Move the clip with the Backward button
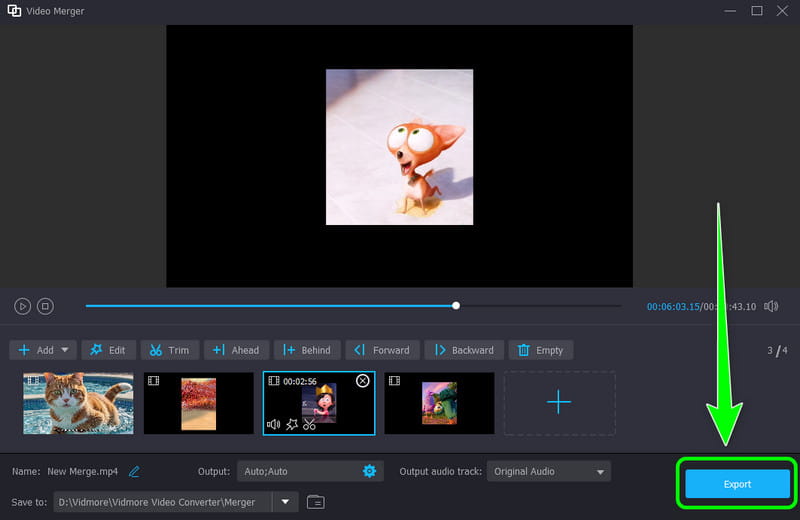 point(464,350)
